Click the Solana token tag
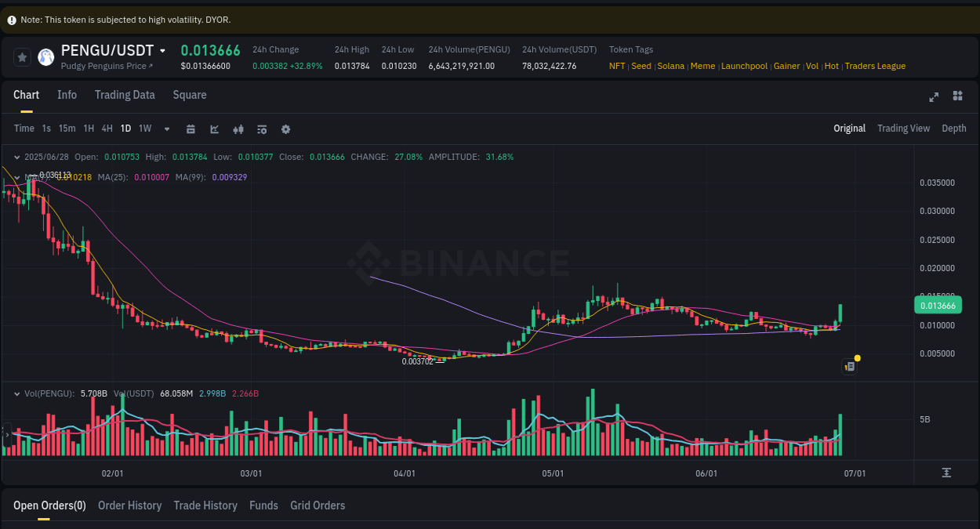Viewport: 980px width, 529px height. 670,66
